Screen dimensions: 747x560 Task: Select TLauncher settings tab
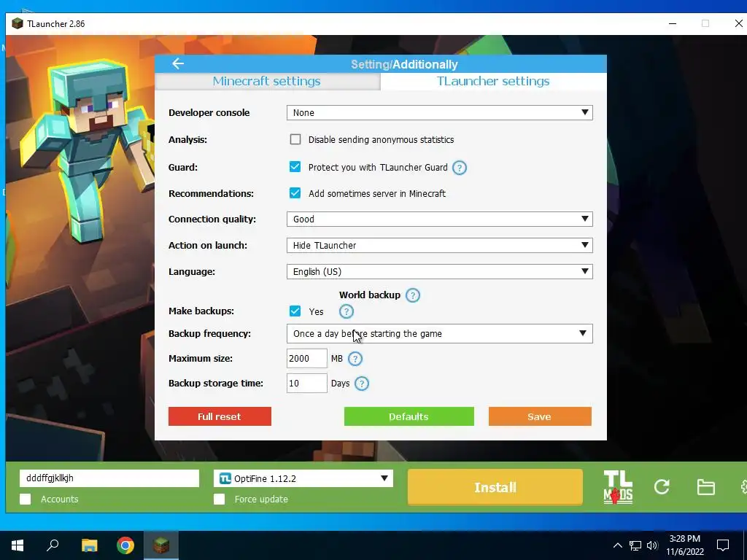[493, 82]
